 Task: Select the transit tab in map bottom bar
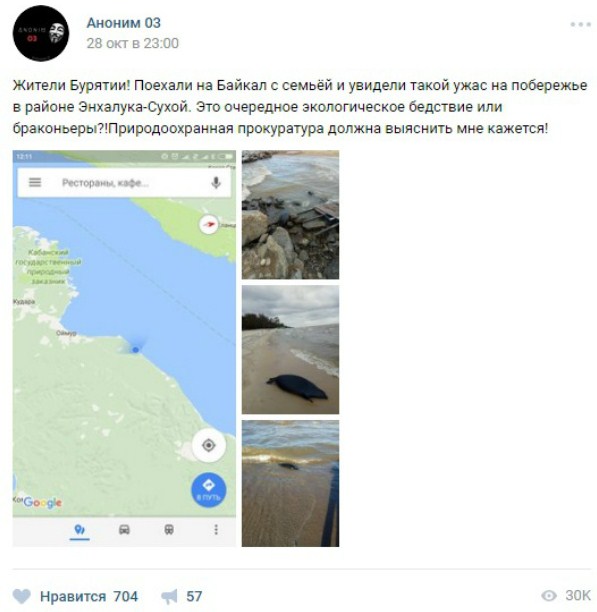click(x=169, y=530)
